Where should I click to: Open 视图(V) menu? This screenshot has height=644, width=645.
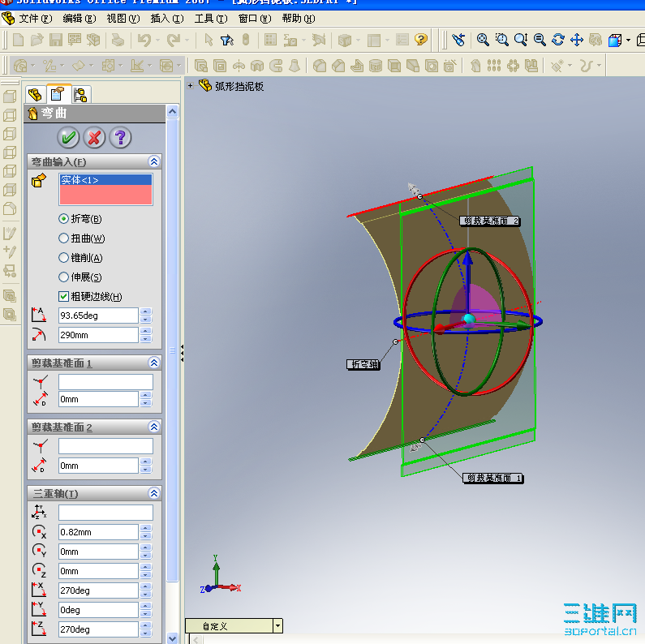coord(123,19)
